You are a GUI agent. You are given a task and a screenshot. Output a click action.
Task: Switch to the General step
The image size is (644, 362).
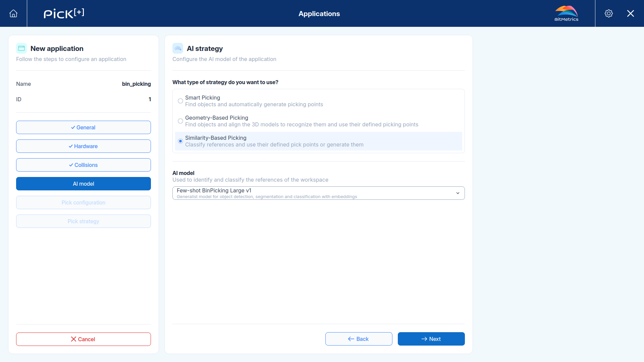tap(84, 127)
